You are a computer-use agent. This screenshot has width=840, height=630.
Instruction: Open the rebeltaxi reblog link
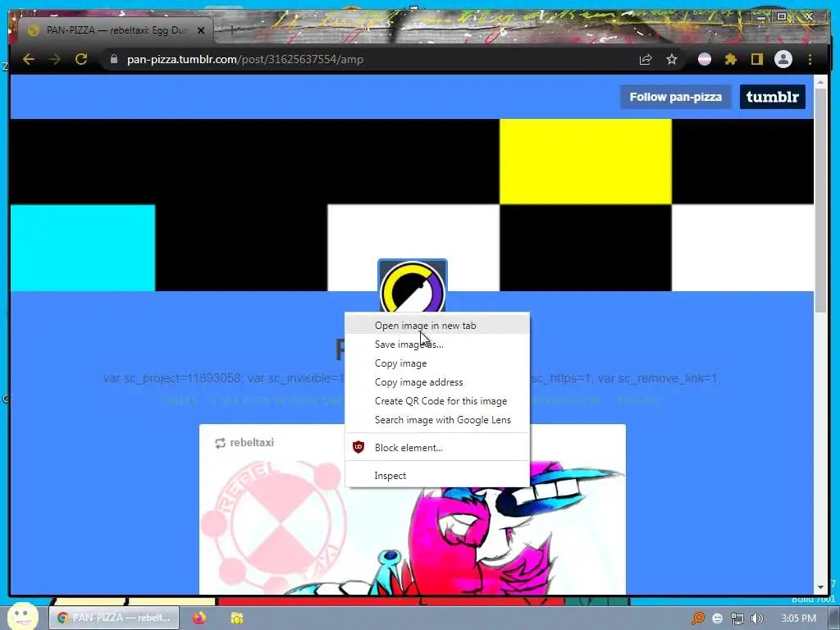coord(252,442)
